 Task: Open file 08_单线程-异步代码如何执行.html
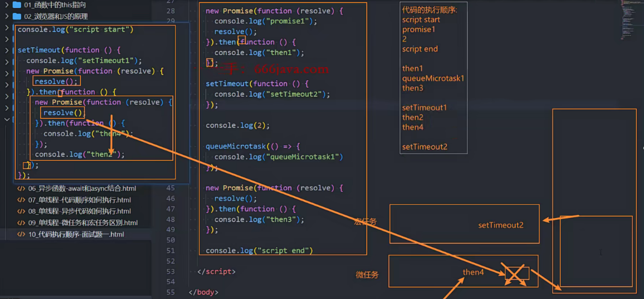[x=79, y=211]
